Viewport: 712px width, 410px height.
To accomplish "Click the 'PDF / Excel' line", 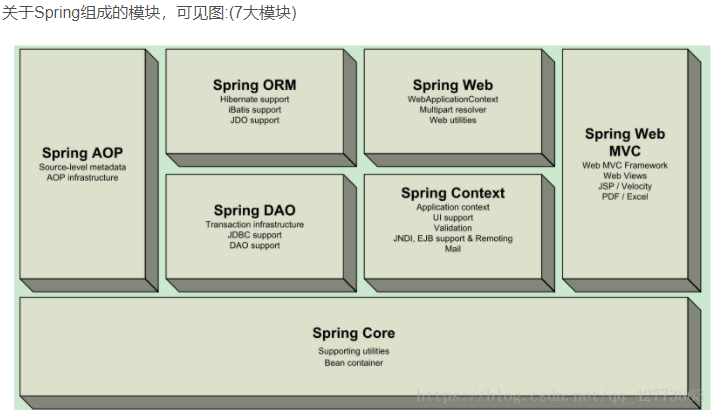I will coord(625,197).
